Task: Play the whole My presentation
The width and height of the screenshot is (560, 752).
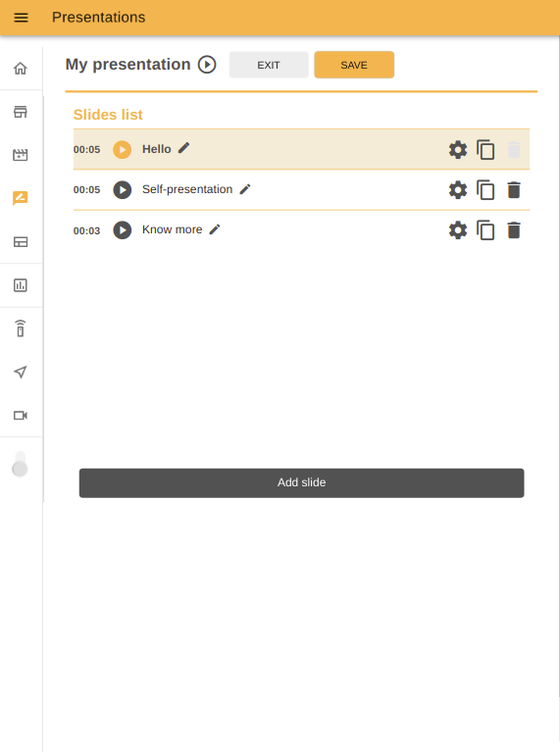Action: (207, 65)
